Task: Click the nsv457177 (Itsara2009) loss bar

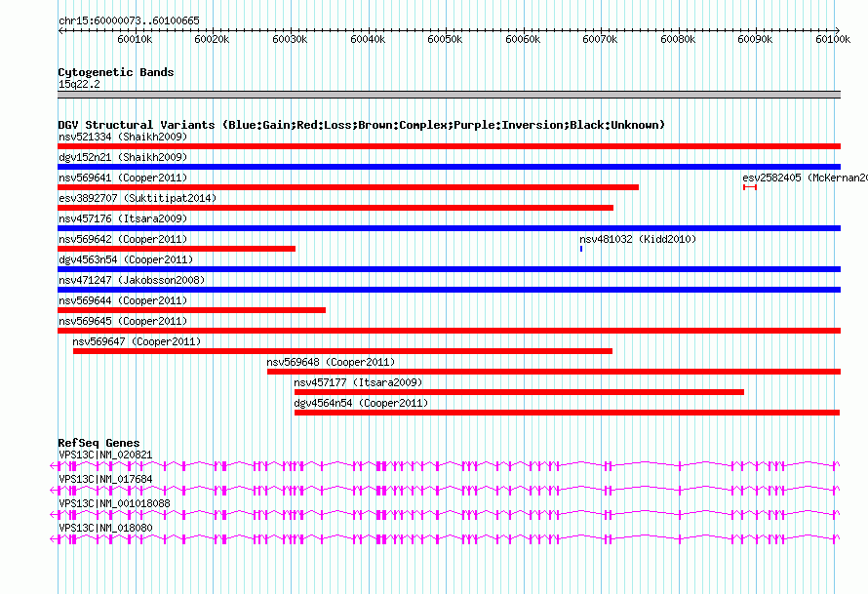Action: coord(519,392)
